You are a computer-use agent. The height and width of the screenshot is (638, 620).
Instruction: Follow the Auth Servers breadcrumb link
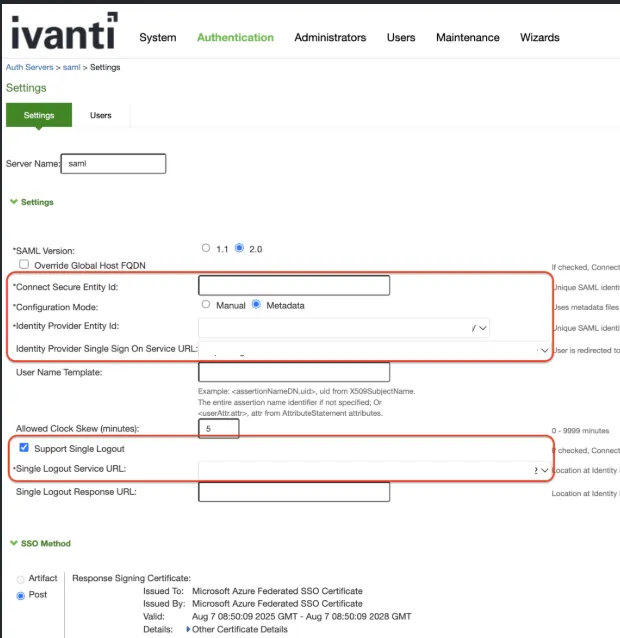(29, 67)
